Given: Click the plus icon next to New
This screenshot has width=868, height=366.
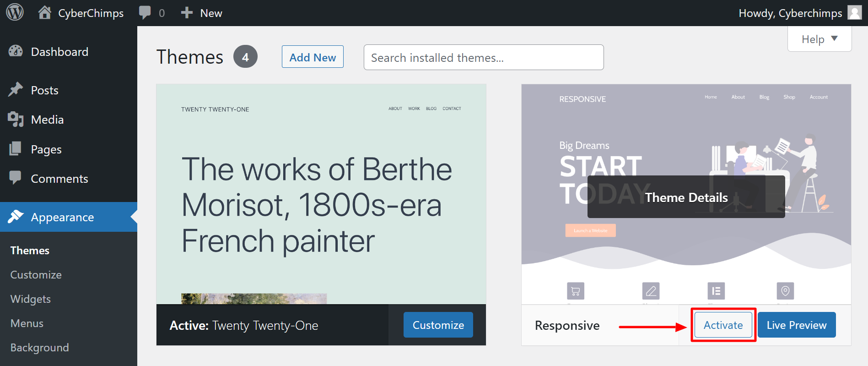Looking at the screenshot, I should point(187,13).
